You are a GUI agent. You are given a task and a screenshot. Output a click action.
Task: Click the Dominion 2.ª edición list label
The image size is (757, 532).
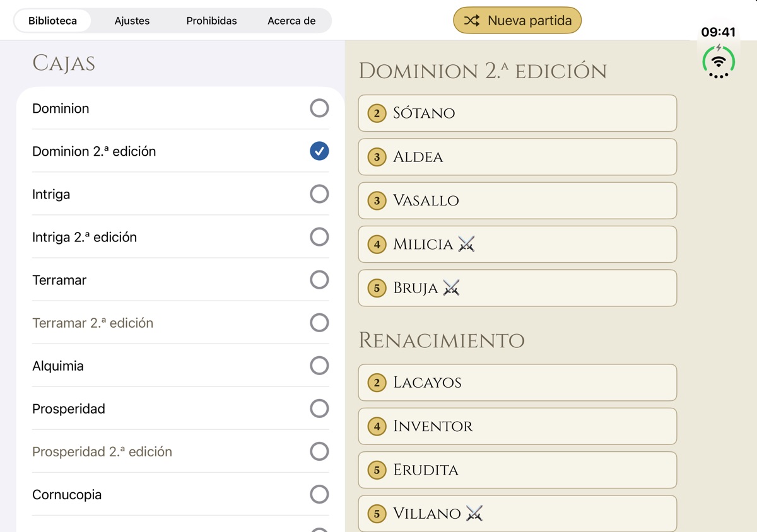point(94,151)
